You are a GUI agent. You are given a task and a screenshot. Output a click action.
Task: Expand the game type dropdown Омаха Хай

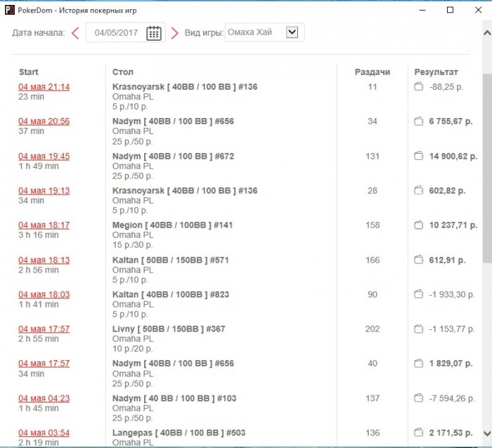click(x=293, y=32)
